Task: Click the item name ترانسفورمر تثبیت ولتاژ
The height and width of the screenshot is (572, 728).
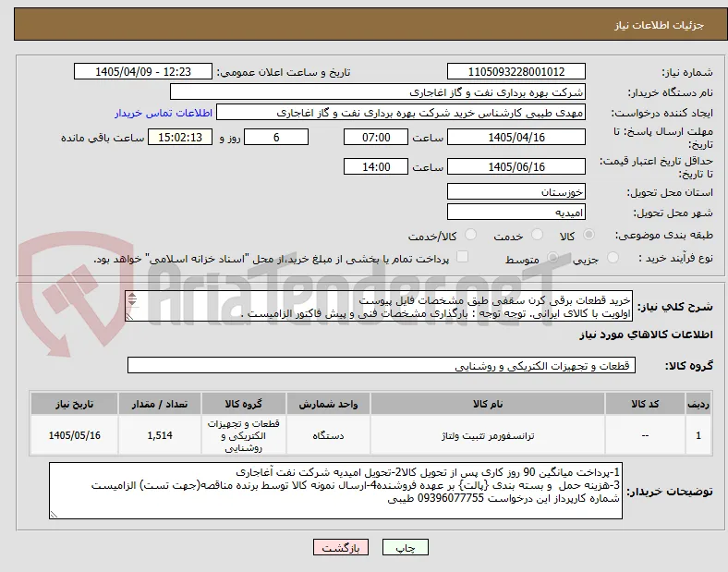Action: pos(488,435)
